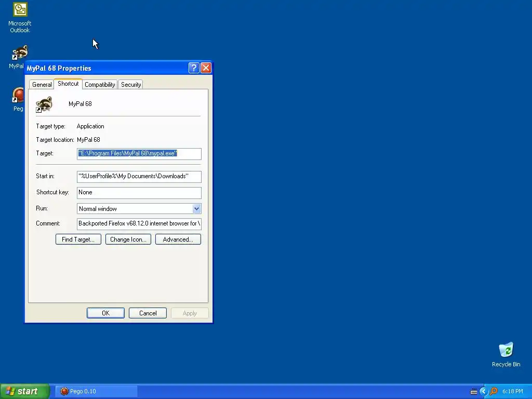Switch to the Compatibility tab

pos(100,85)
